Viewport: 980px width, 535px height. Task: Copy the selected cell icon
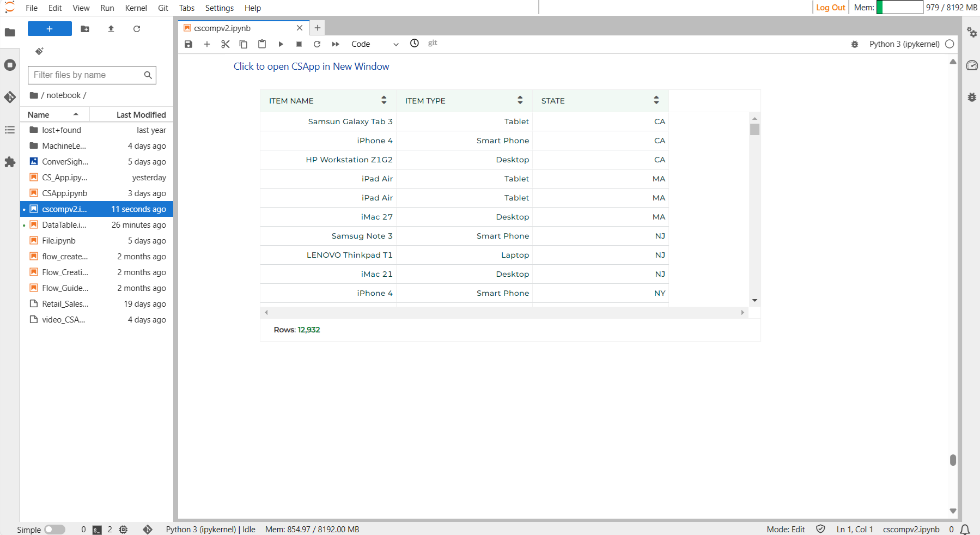[x=244, y=44]
